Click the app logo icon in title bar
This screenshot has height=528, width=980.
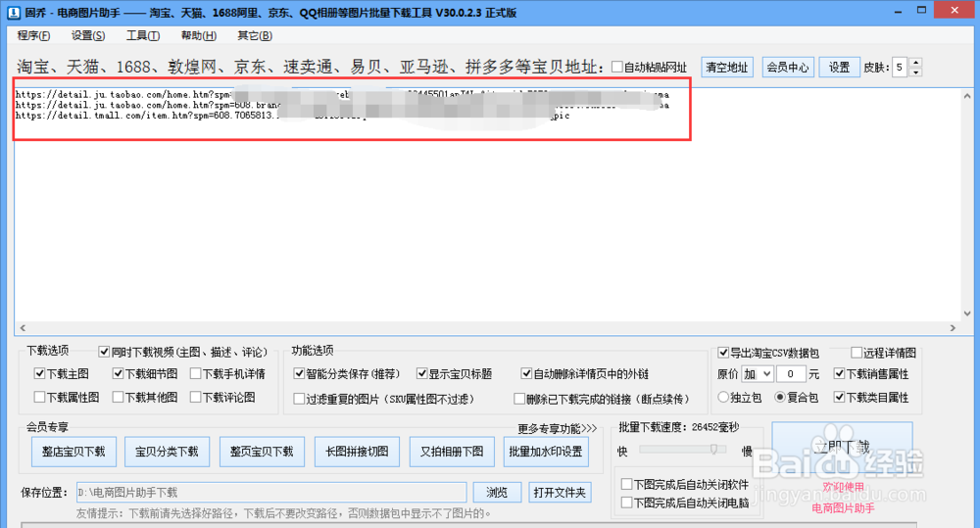tap(13, 12)
